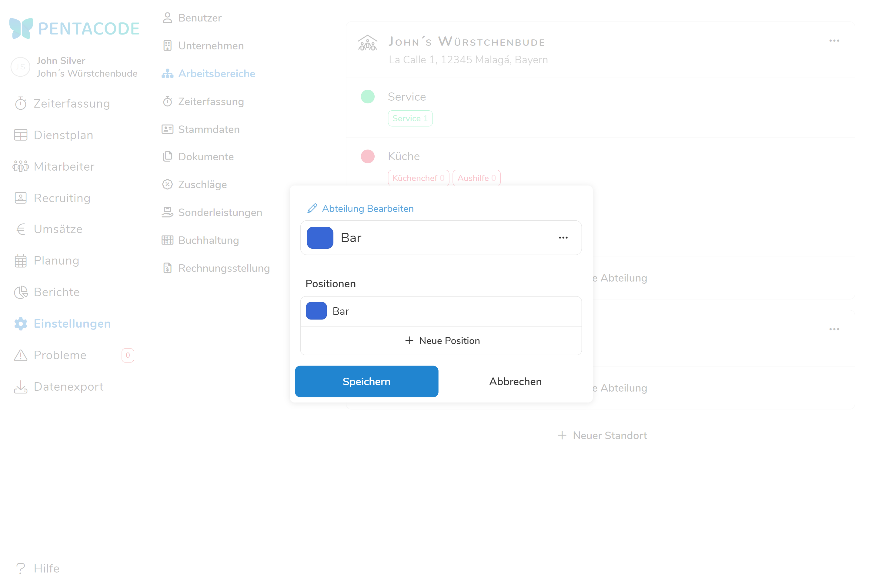Cancel editing with Abbrechen
This screenshot has width=882, height=588.
click(x=515, y=381)
